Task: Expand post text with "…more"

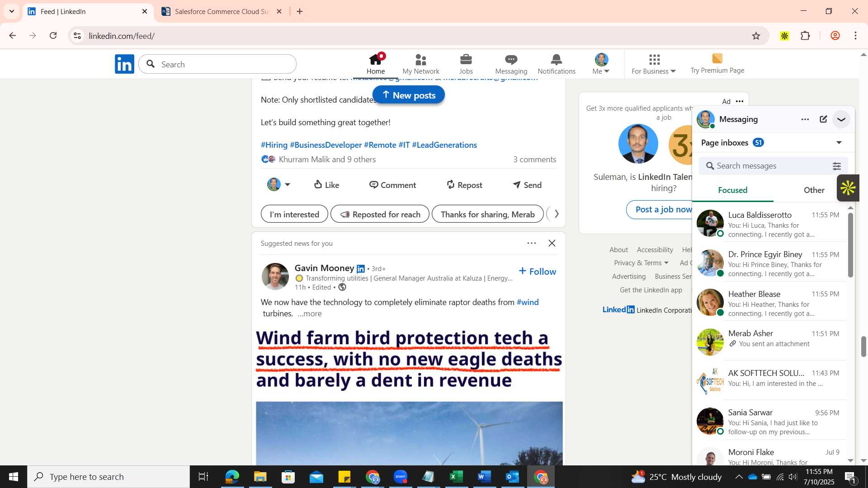Action: 310,314
